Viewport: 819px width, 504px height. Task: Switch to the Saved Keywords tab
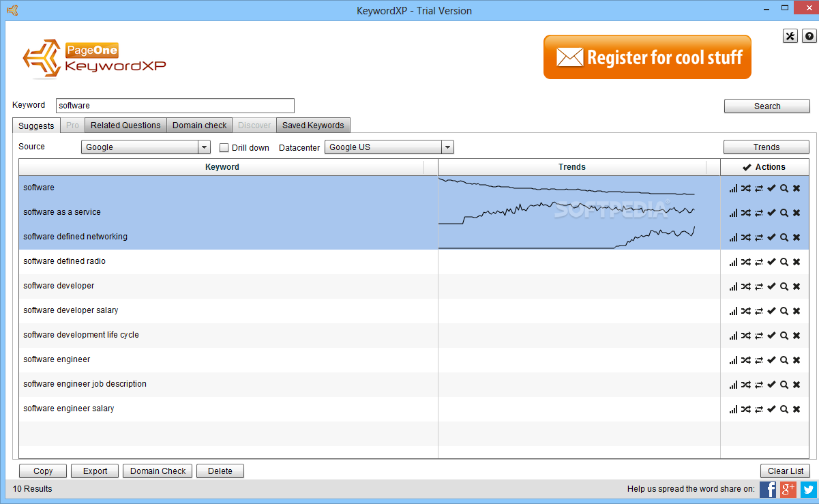[x=313, y=125]
